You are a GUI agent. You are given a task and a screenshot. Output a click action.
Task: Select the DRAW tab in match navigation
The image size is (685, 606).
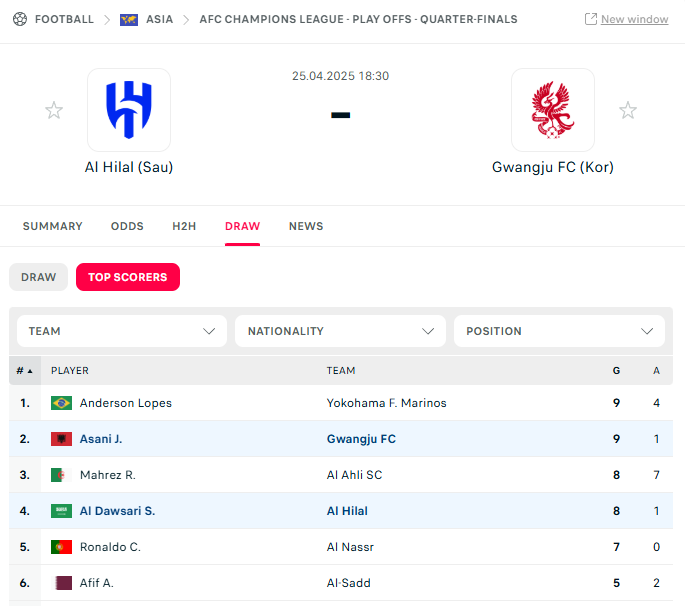click(x=242, y=226)
